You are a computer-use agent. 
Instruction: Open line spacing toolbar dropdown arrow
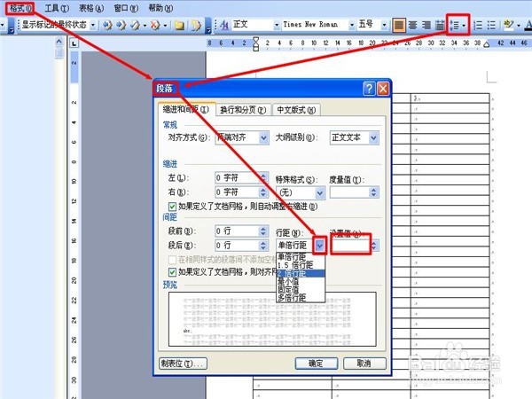tap(464, 26)
